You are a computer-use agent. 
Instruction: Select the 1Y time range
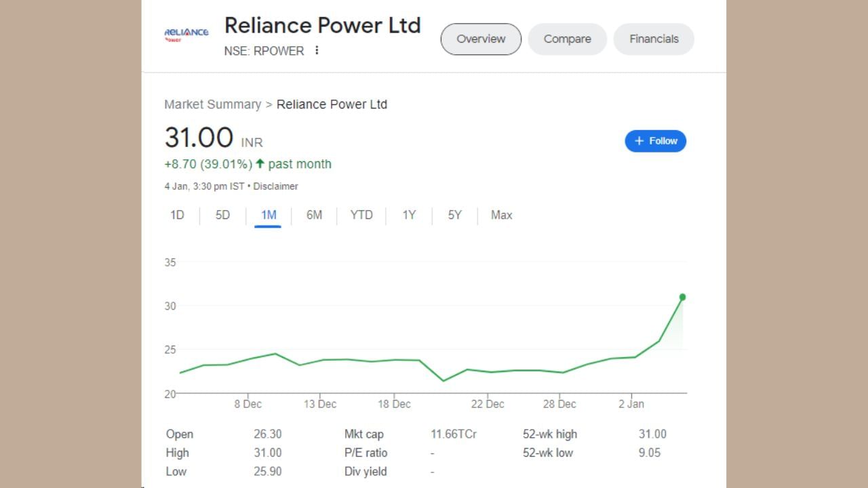(x=409, y=216)
